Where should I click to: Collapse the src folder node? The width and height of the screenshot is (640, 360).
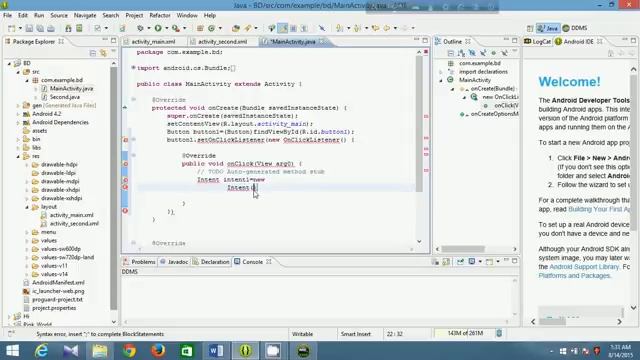18,72
